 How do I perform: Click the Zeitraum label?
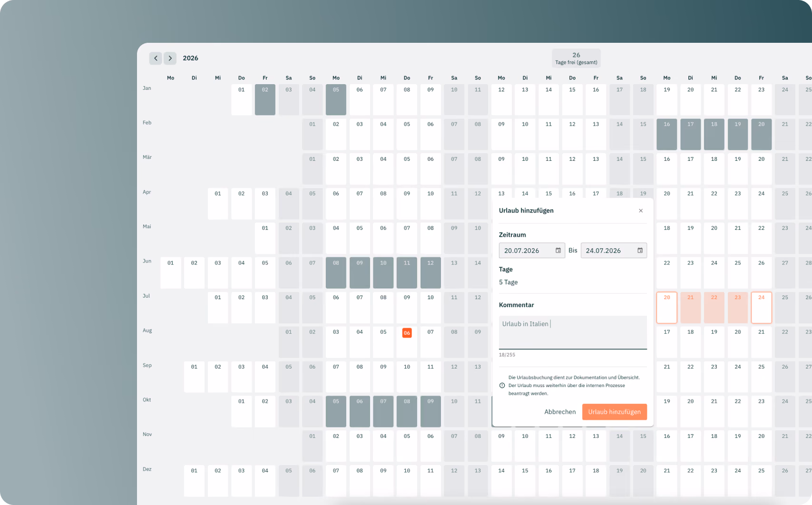click(x=512, y=235)
